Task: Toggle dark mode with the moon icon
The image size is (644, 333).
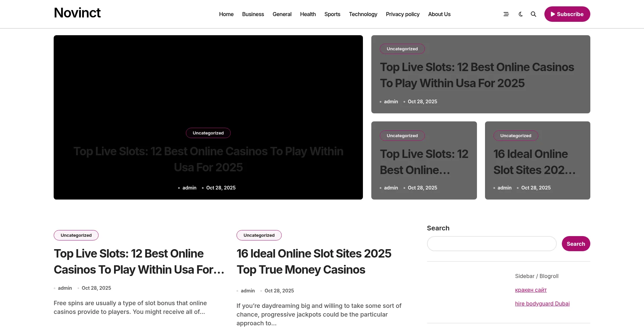Action: (x=521, y=14)
